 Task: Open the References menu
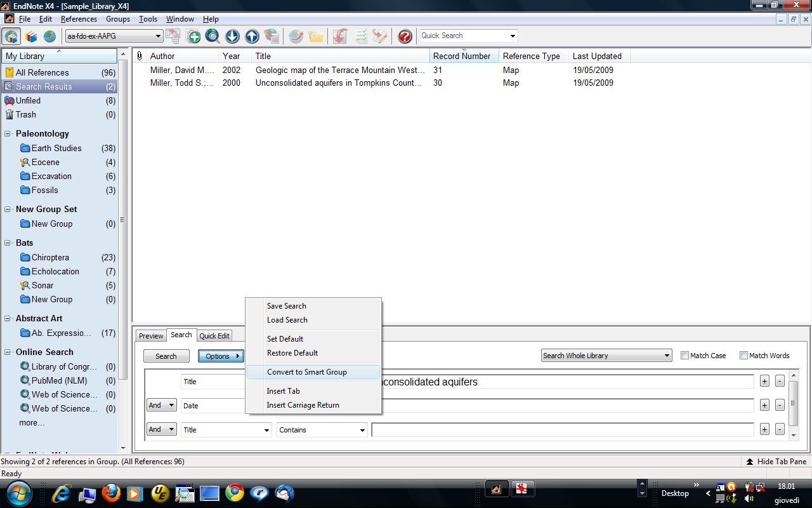pyautogui.click(x=79, y=19)
